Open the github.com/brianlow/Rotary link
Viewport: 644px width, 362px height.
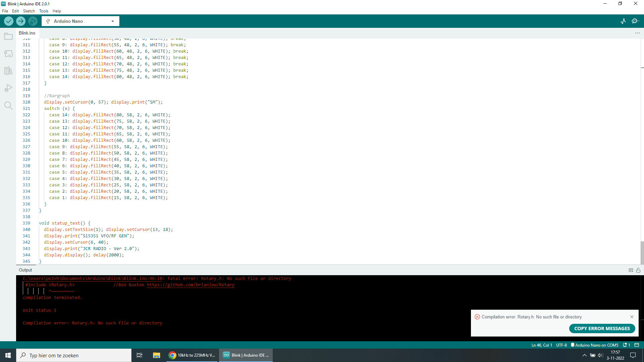(x=191, y=285)
